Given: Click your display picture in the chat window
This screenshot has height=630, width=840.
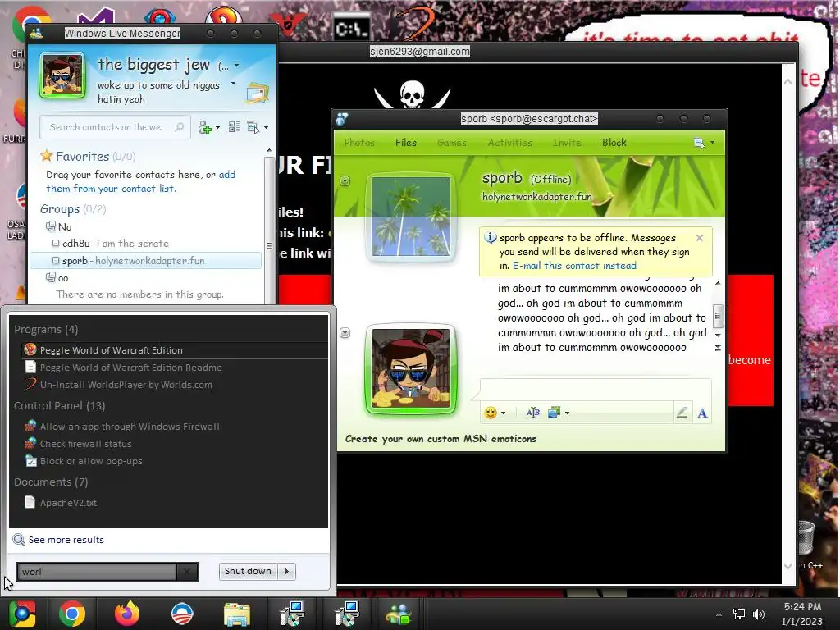Looking at the screenshot, I should click(x=411, y=368).
